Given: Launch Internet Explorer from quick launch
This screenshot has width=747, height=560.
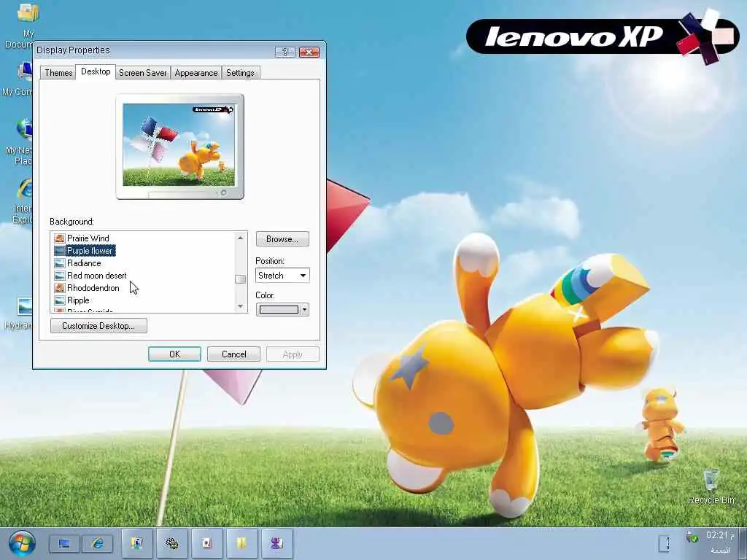Looking at the screenshot, I should (98, 543).
